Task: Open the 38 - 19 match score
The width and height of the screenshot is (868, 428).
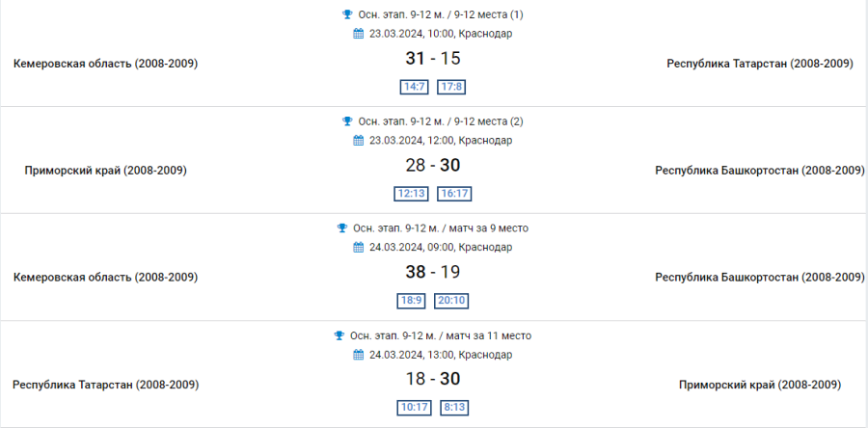Action: point(433,273)
